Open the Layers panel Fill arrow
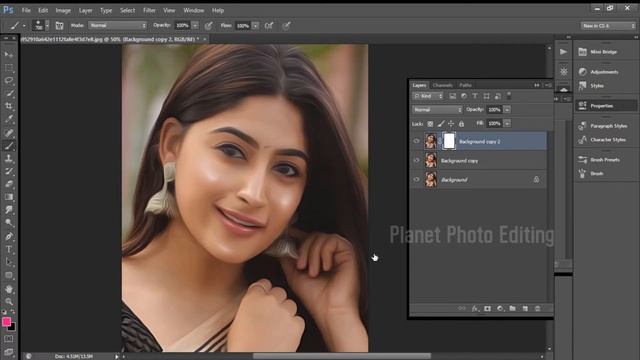640x360 pixels. 507,124
